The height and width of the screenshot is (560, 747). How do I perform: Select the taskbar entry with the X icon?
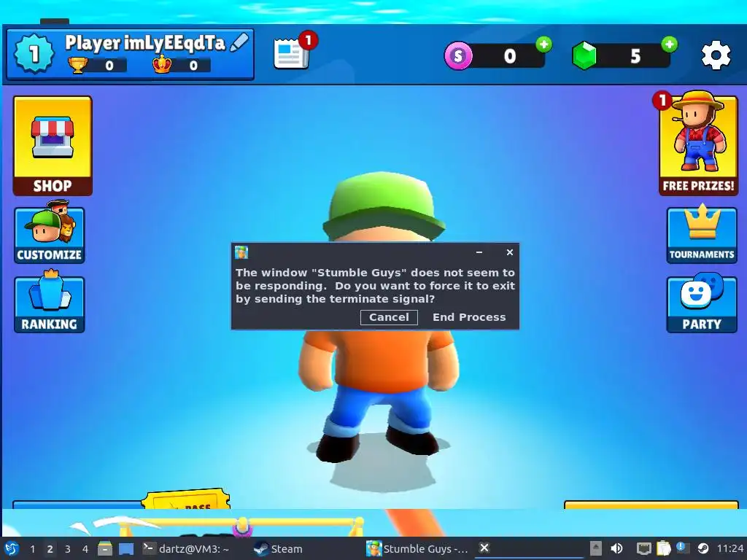click(530, 548)
